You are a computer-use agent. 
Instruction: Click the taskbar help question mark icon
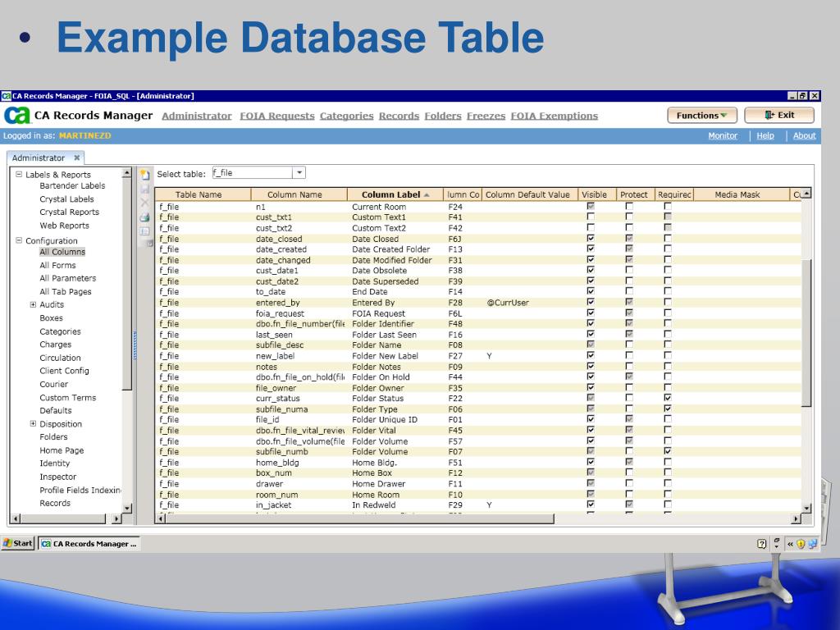tap(762, 544)
